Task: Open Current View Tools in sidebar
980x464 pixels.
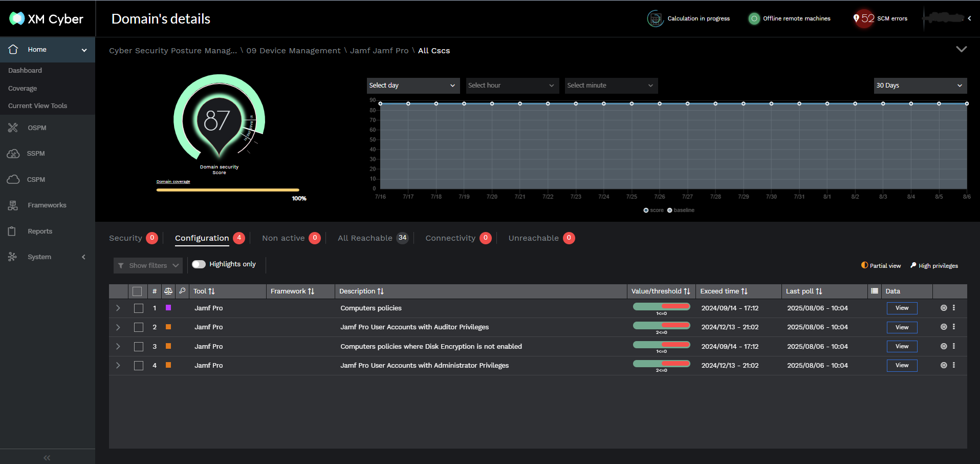Action: tap(37, 106)
